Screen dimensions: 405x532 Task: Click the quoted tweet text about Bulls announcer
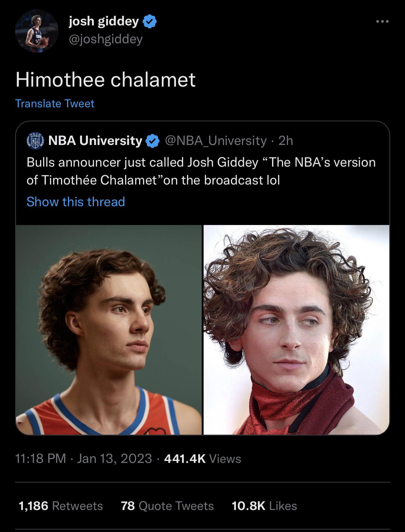201,171
